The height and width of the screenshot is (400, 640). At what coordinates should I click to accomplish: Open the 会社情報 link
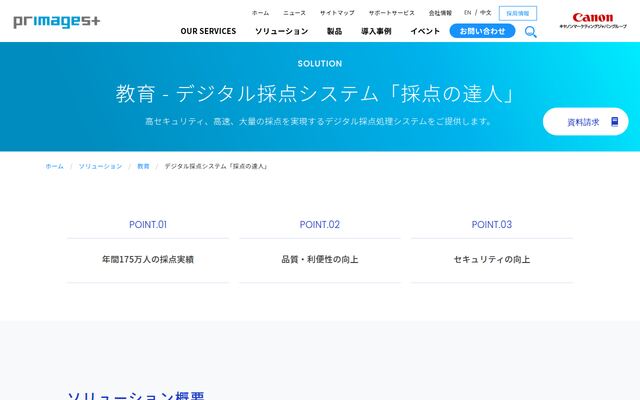point(440,13)
